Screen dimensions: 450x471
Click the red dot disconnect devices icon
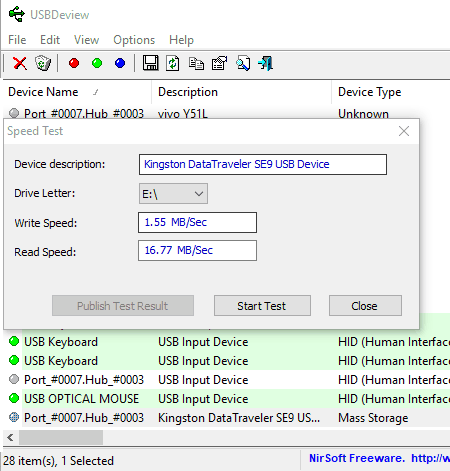click(74, 63)
